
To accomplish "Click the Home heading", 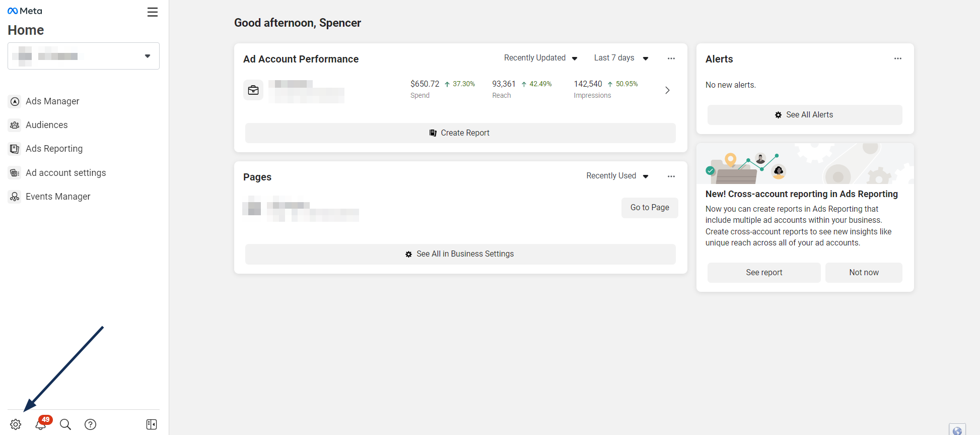I will pyautogui.click(x=26, y=30).
